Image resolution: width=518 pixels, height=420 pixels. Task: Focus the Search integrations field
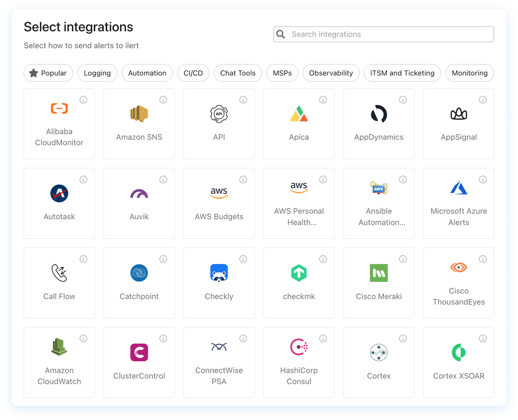384,34
